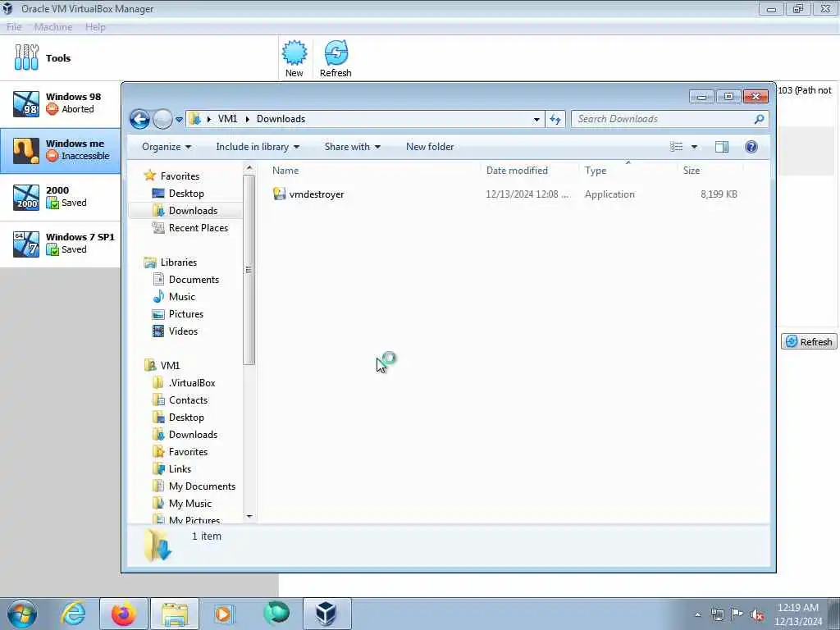
Task: Show hidden tray icons arrow
Action: (x=697, y=614)
